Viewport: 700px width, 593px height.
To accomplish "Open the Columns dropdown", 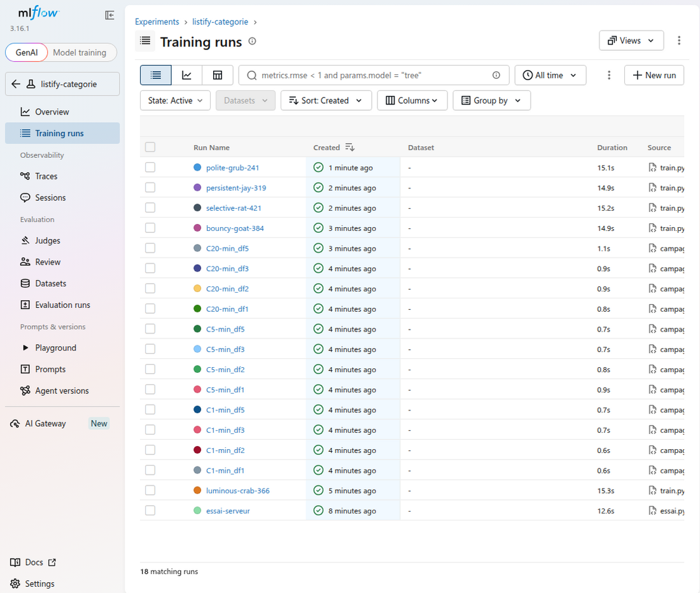I will (412, 101).
